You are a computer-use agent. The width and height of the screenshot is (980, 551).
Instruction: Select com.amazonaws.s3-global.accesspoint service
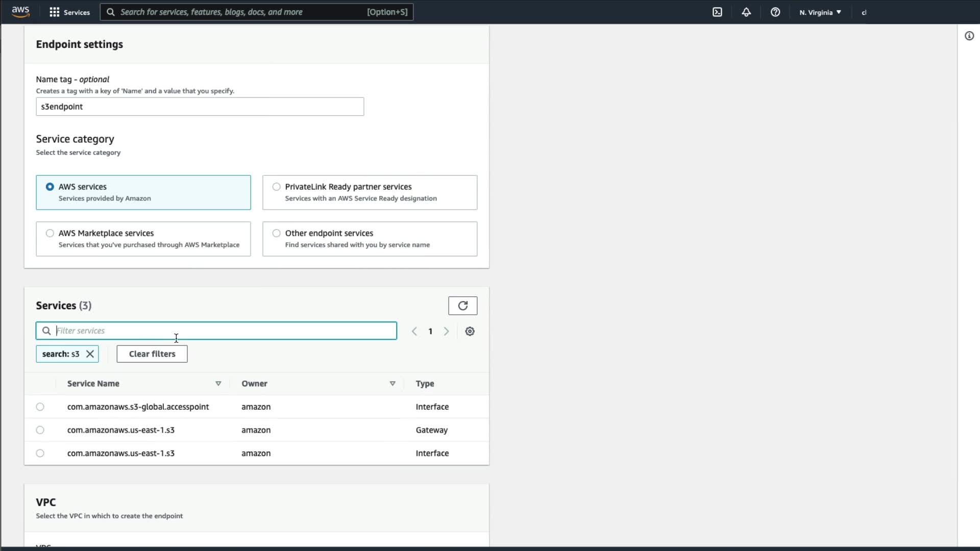coord(40,407)
